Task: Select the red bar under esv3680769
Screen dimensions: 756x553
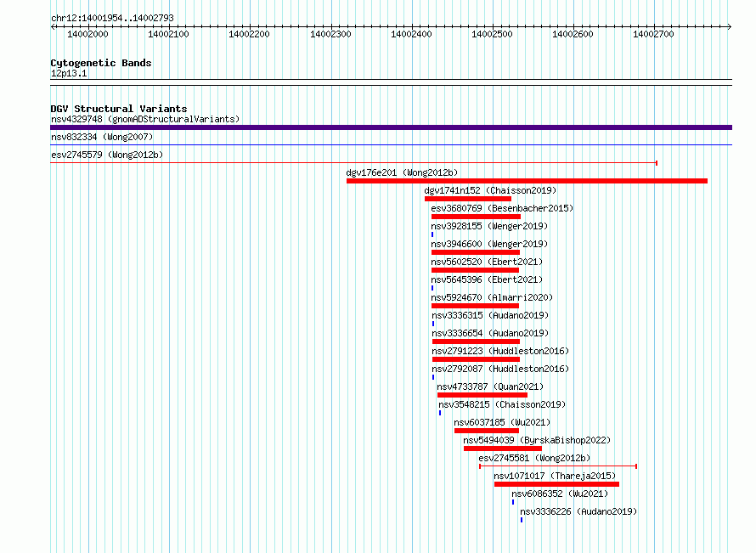Action: click(476, 217)
